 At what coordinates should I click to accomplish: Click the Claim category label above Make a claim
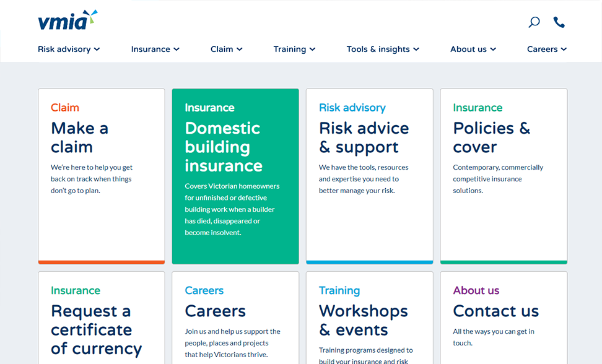point(64,107)
